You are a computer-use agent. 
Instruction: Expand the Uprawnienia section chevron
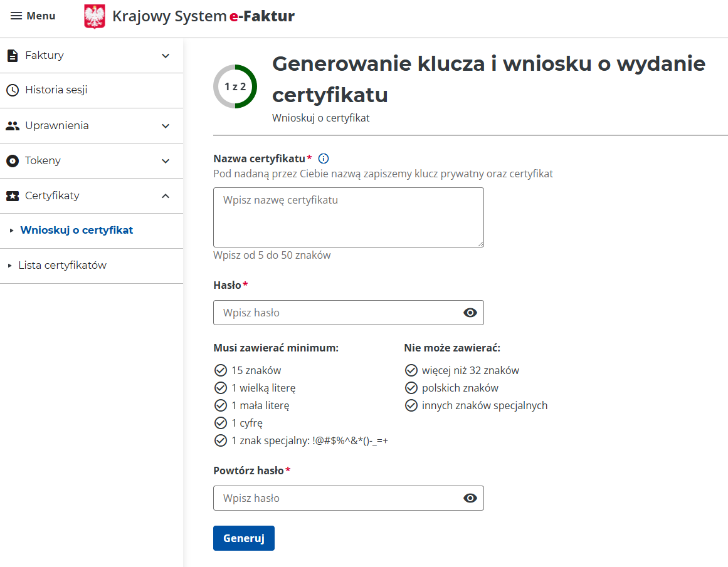click(166, 126)
